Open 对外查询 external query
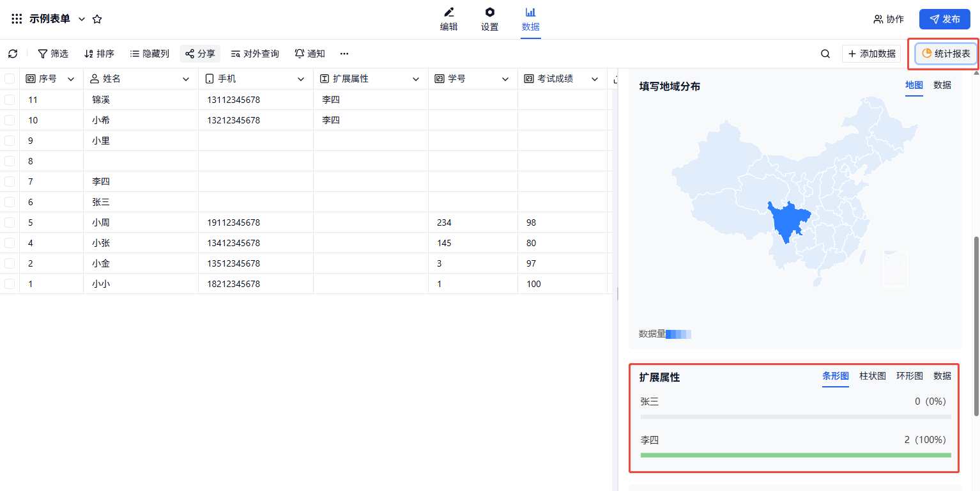The width and height of the screenshot is (980, 491). click(255, 54)
